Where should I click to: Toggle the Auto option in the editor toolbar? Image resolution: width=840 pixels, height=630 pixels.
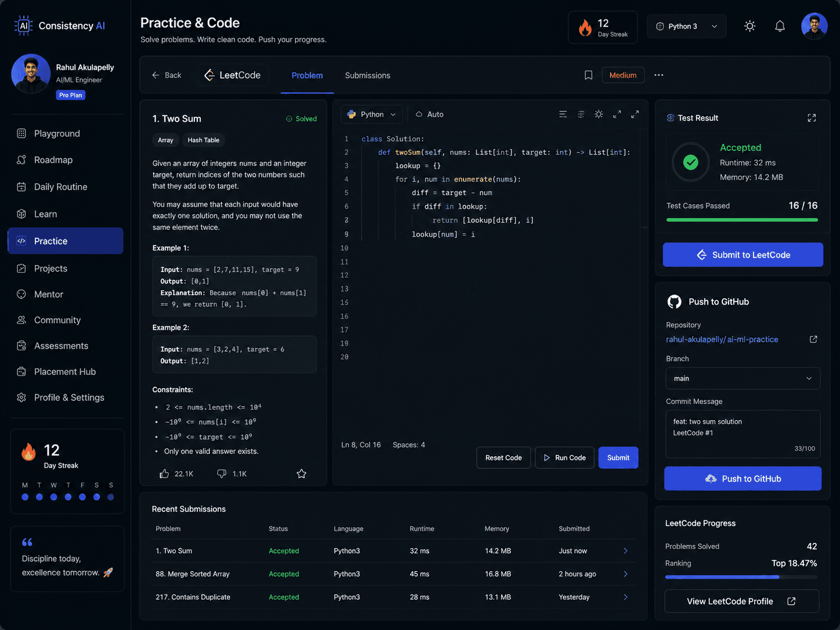pyautogui.click(x=430, y=114)
